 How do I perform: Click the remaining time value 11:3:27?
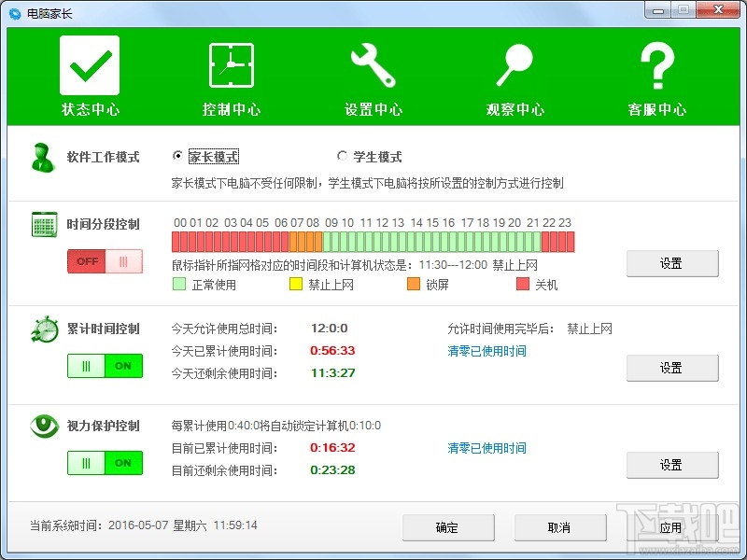(333, 372)
